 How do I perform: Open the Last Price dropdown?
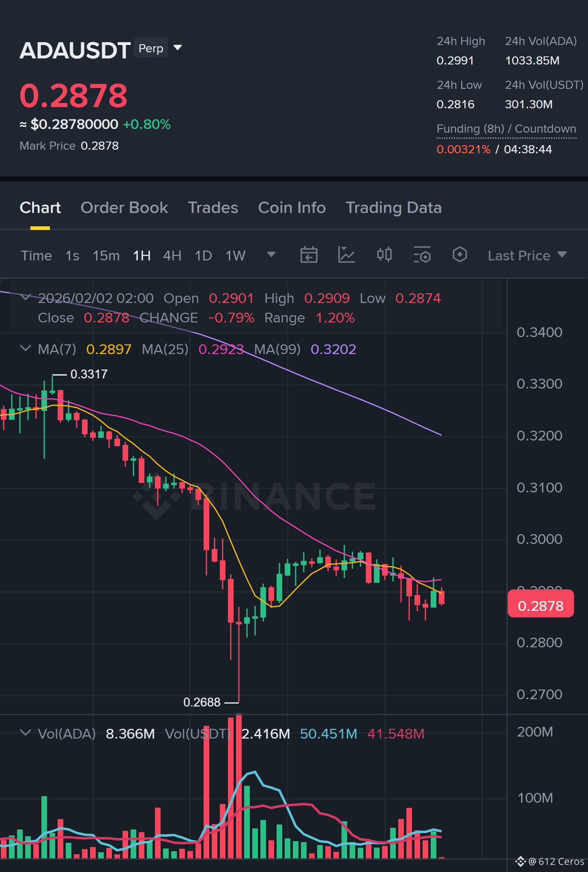(x=527, y=256)
